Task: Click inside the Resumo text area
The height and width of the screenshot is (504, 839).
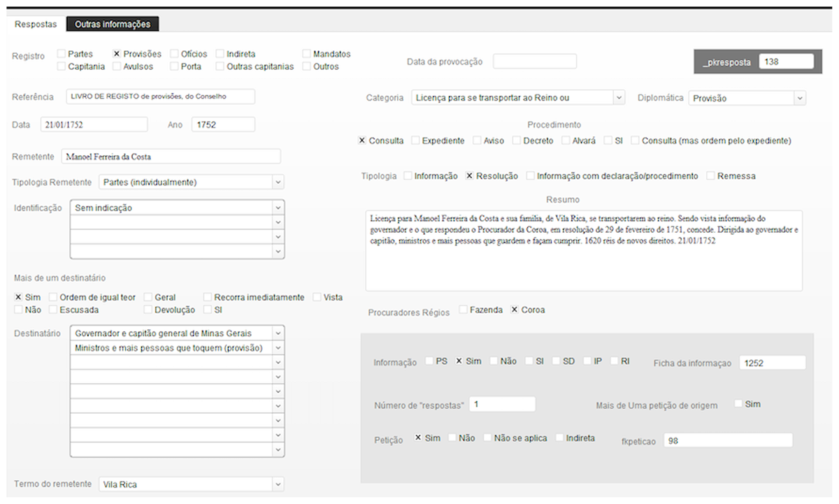Action: (584, 250)
